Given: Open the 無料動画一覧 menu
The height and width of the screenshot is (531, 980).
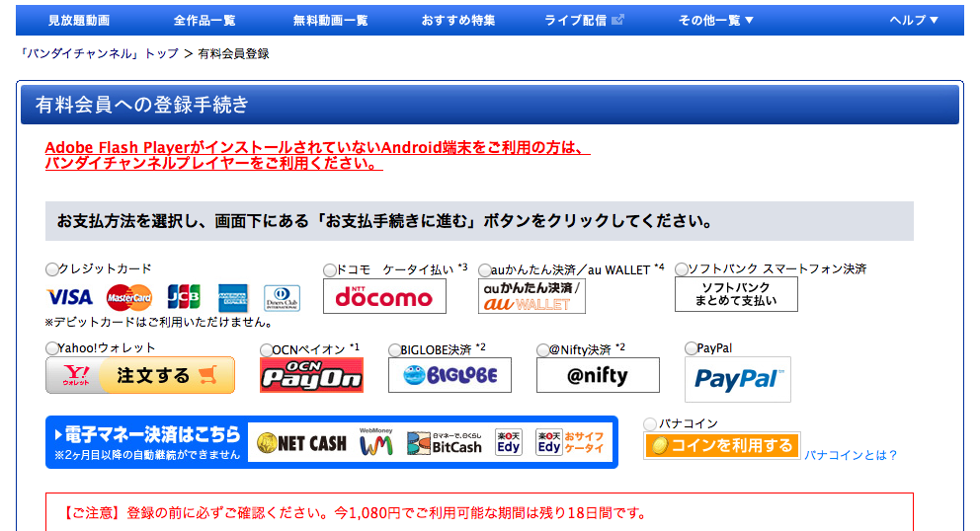Looking at the screenshot, I should (x=331, y=20).
